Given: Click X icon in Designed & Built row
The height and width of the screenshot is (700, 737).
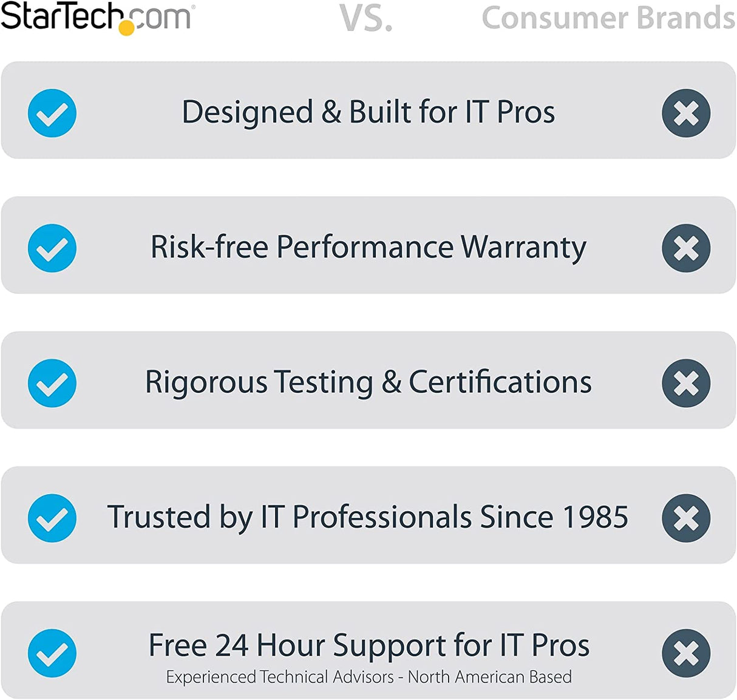Looking at the screenshot, I should click(x=686, y=113).
